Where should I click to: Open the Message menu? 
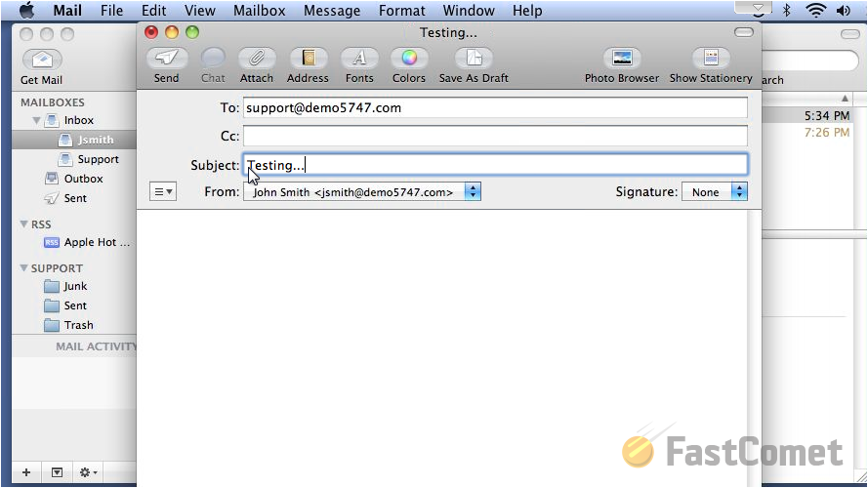(x=332, y=11)
